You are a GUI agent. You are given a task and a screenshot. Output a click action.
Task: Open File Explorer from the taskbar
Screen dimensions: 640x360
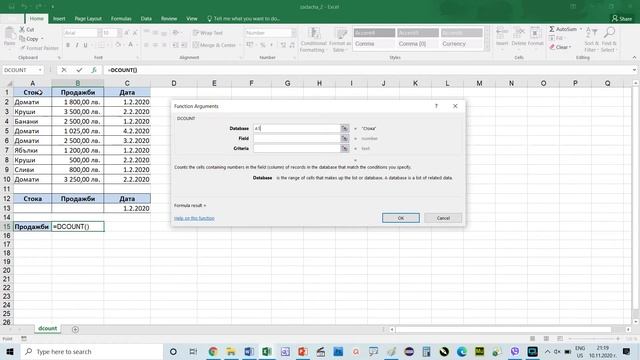(231, 351)
